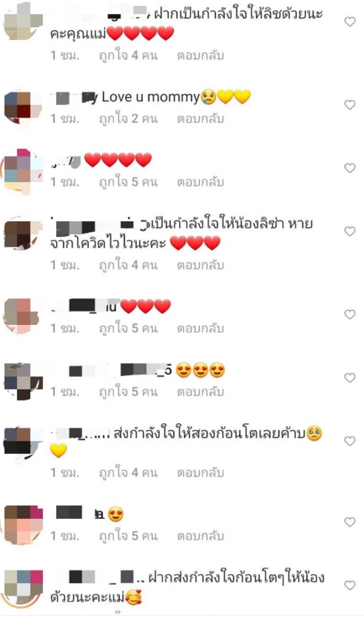The height and width of the screenshot is (618, 364).
Task: View likes 'ถูกใจ 2 คน' on Love u mommy
Action: (128, 119)
